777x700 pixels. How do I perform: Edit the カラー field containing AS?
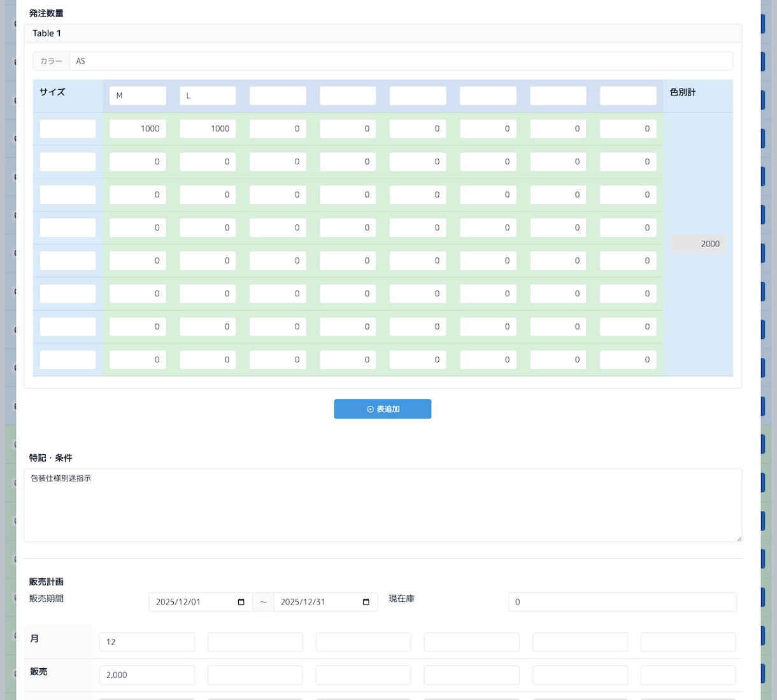point(401,61)
